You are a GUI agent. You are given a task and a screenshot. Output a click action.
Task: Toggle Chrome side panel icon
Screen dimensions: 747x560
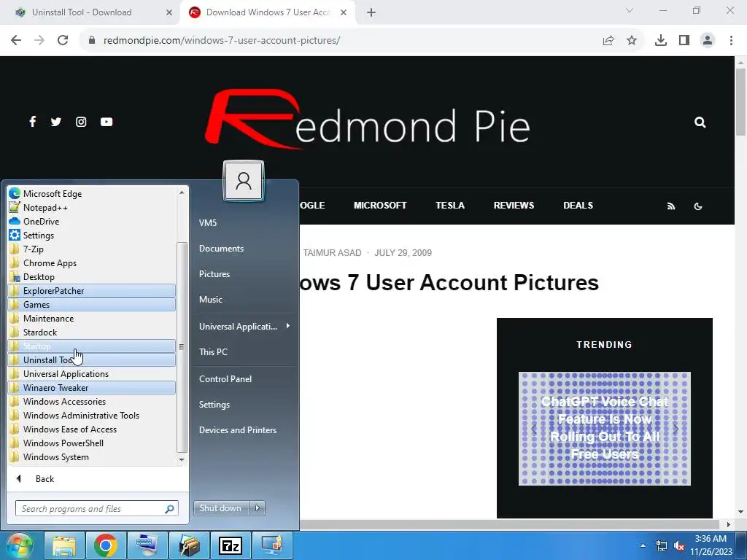point(684,41)
